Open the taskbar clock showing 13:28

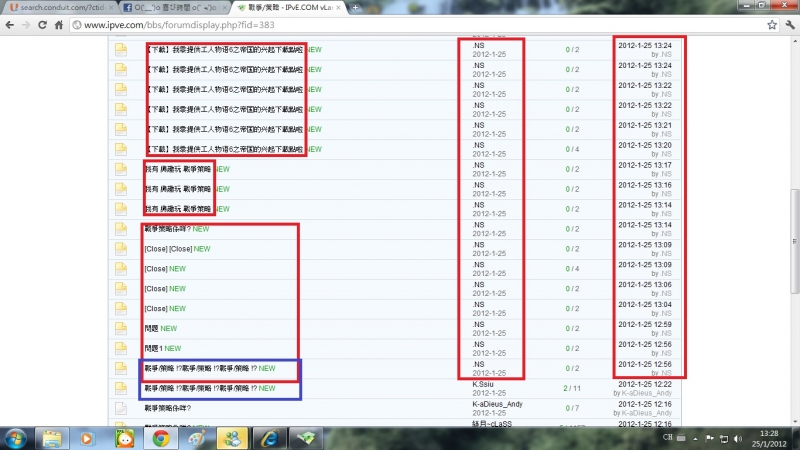pyautogui.click(x=769, y=439)
